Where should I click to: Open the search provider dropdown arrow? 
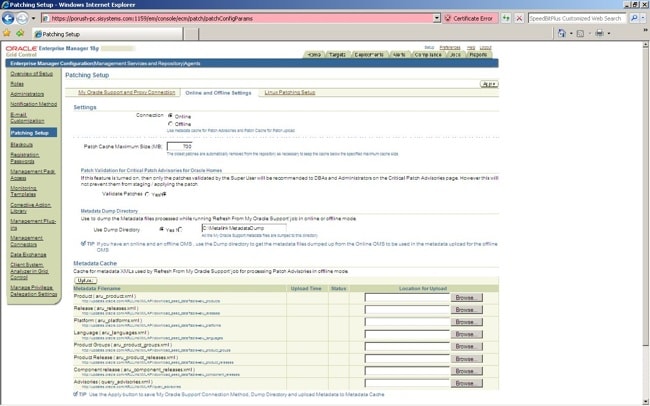point(643,18)
